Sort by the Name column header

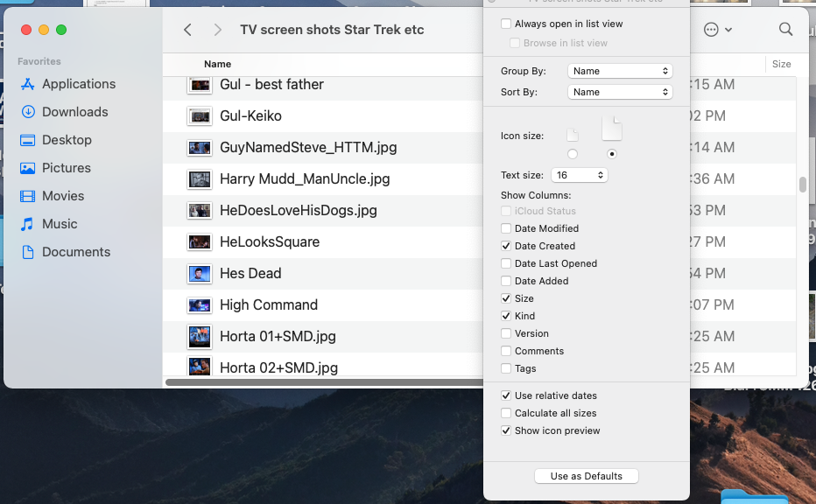click(x=217, y=64)
